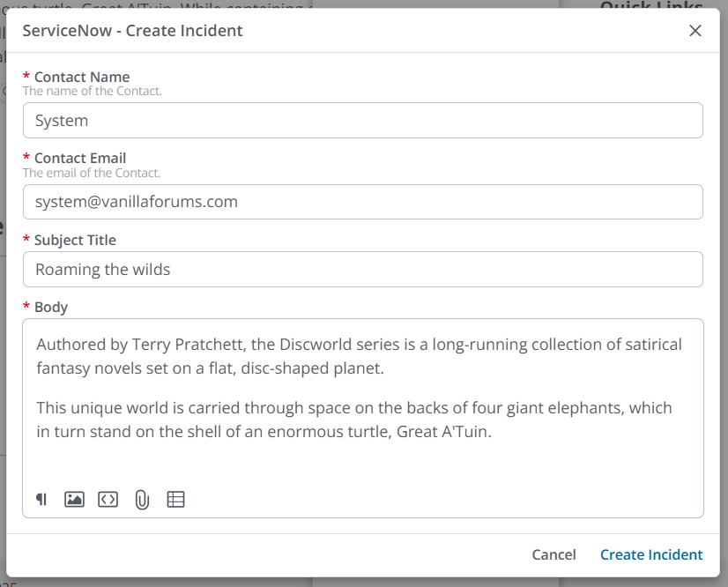The image size is (728, 587).
Task: Attach a file using the paperclip icon
Action: click(142, 500)
